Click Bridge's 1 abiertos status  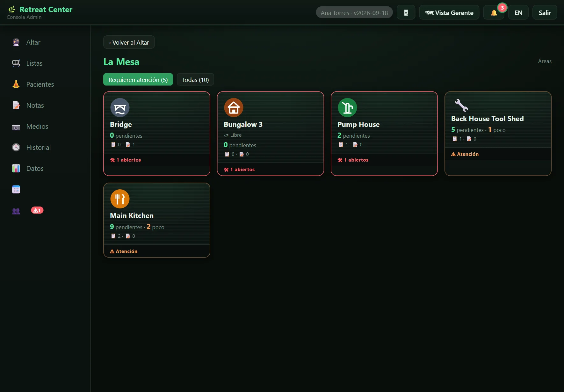tap(126, 160)
